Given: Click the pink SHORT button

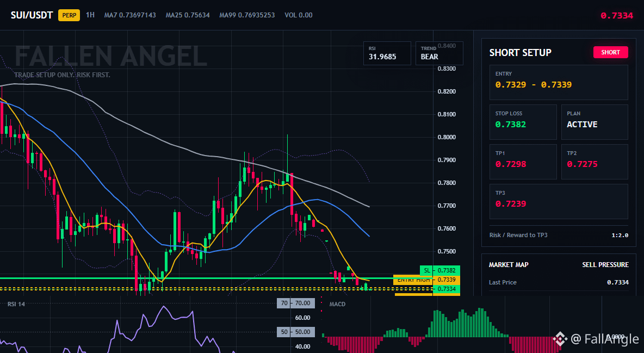Looking at the screenshot, I should (x=610, y=52).
